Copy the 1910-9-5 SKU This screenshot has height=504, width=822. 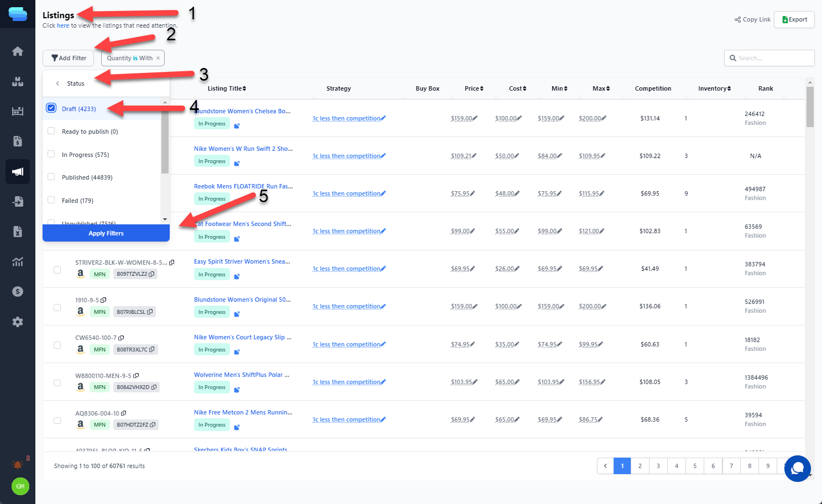tap(103, 300)
